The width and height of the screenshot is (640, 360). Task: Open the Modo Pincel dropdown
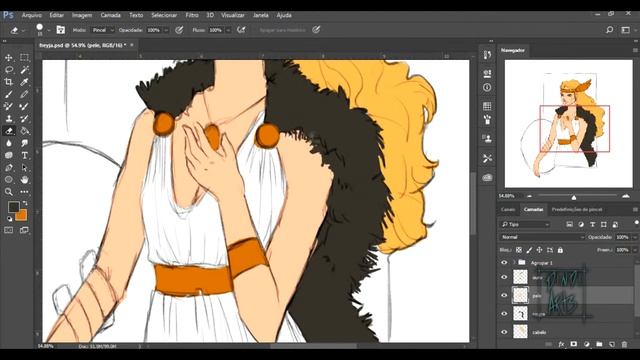tap(102, 30)
